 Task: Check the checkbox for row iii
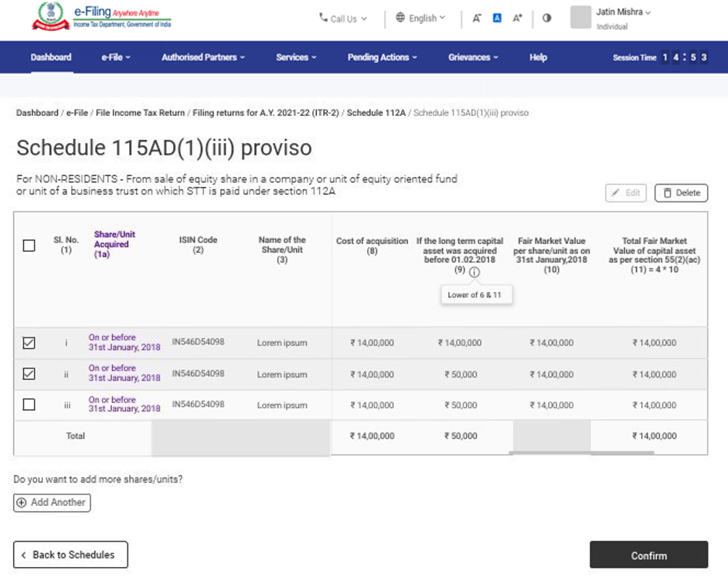click(x=29, y=405)
